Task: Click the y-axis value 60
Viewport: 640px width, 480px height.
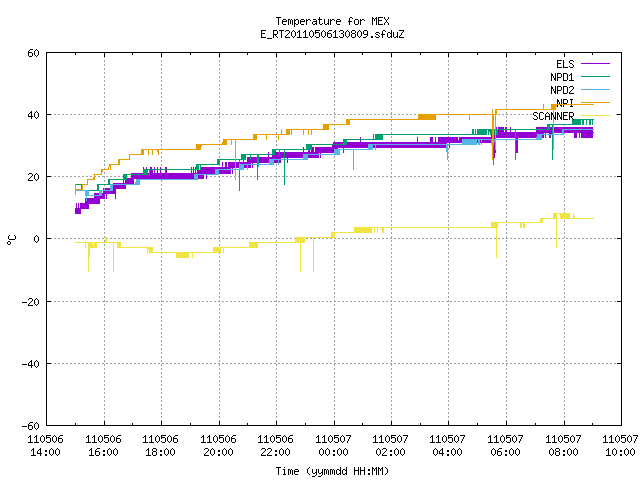Action: [x=33, y=53]
